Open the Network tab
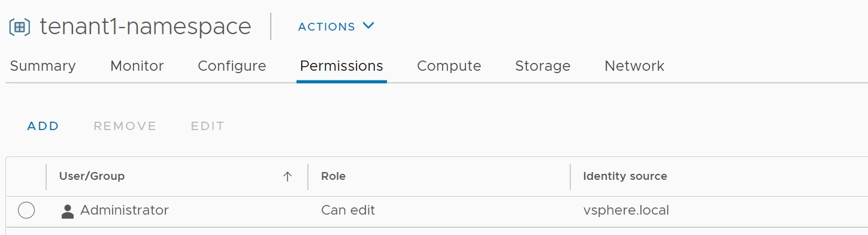 tap(634, 66)
